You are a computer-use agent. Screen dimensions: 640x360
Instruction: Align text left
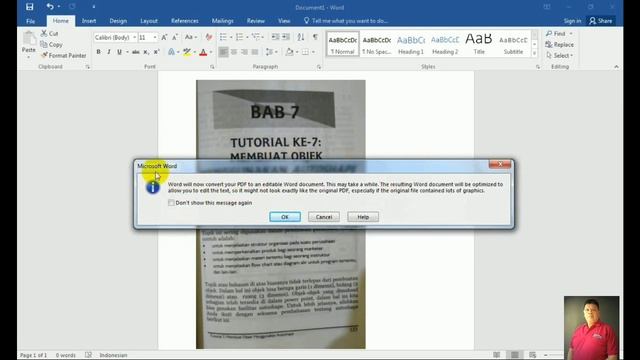(x=223, y=52)
